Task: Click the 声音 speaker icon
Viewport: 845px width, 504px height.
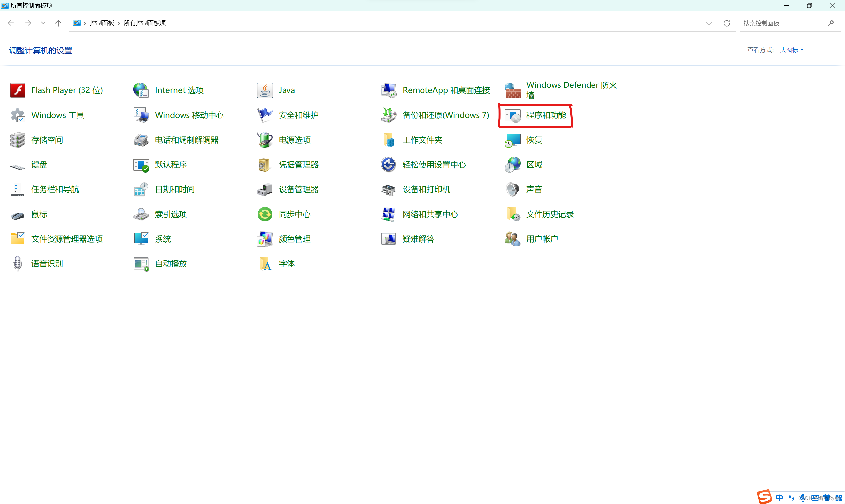Action: [x=513, y=189]
